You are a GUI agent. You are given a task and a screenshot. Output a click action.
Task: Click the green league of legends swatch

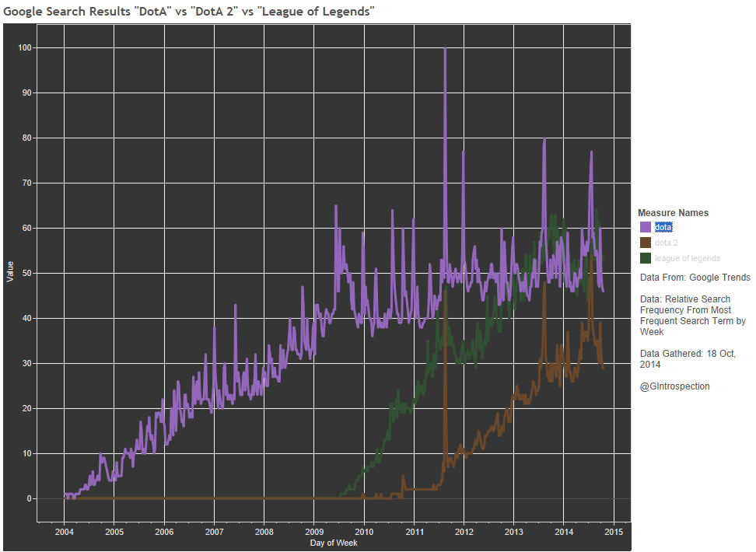click(x=645, y=258)
